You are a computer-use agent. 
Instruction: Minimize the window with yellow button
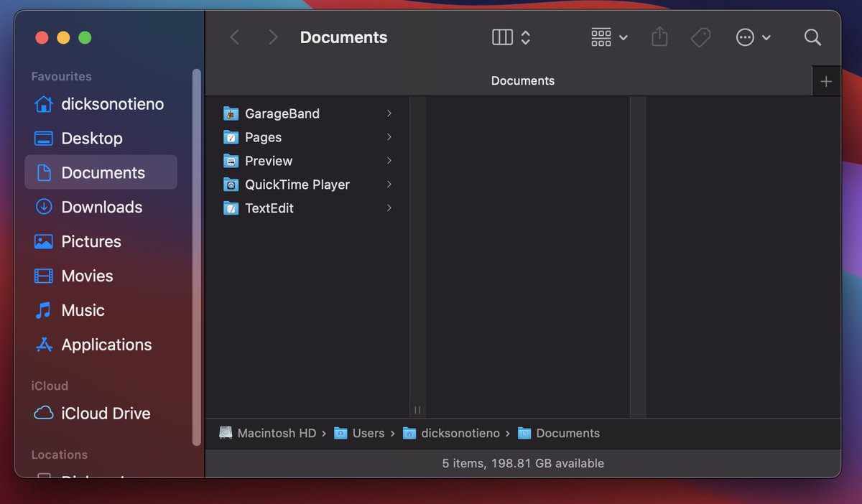click(63, 37)
